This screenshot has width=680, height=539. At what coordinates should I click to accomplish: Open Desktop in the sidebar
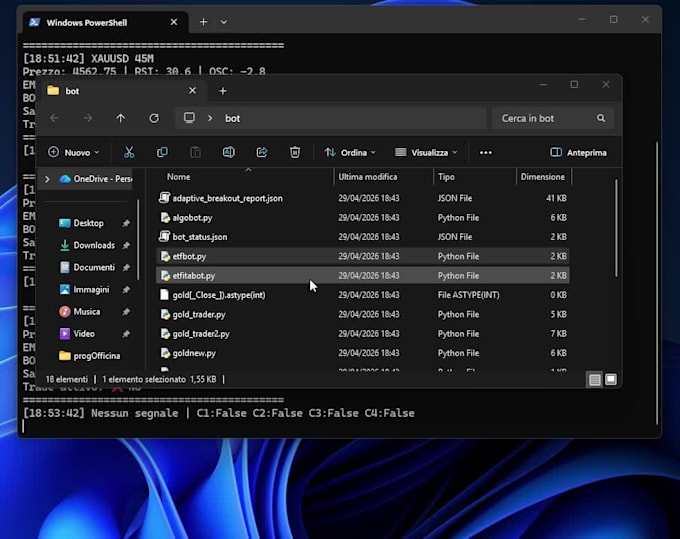(88, 223)
